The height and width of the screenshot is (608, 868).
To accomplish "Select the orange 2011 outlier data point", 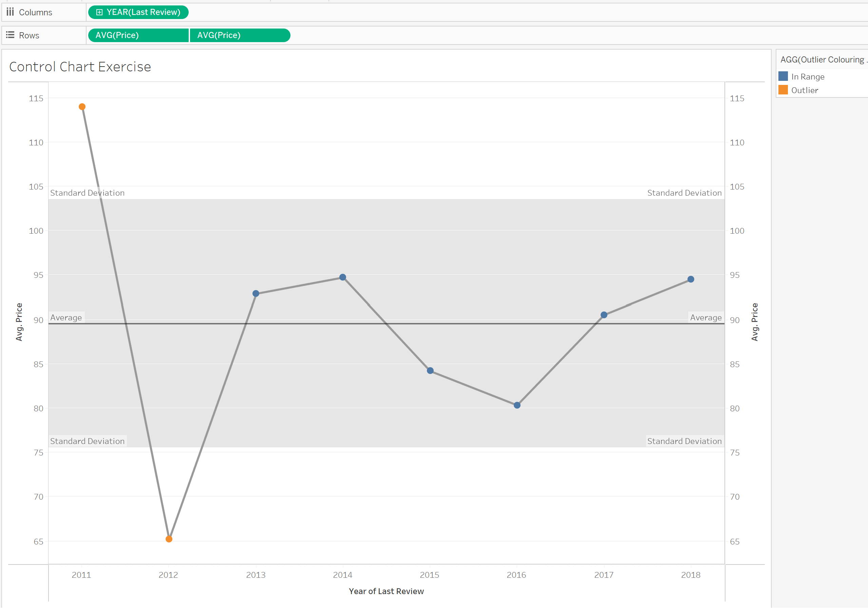I will pos(82,107).
